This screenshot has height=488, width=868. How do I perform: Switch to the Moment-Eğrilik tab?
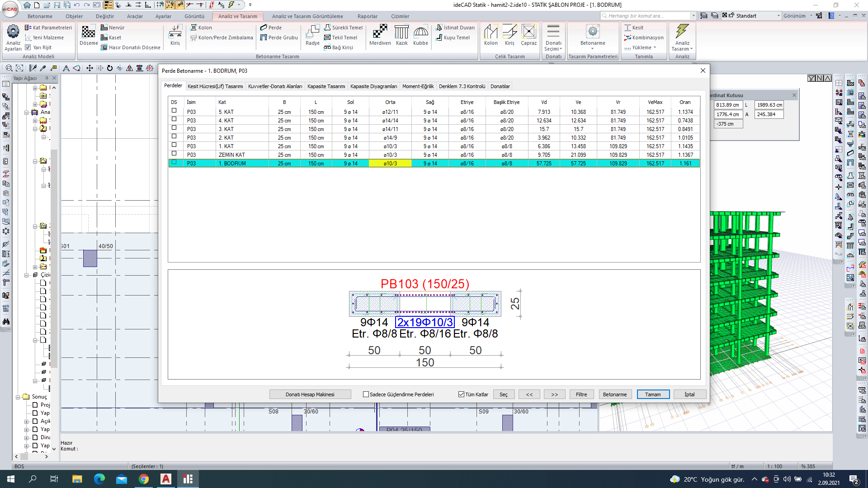[418, 86]
